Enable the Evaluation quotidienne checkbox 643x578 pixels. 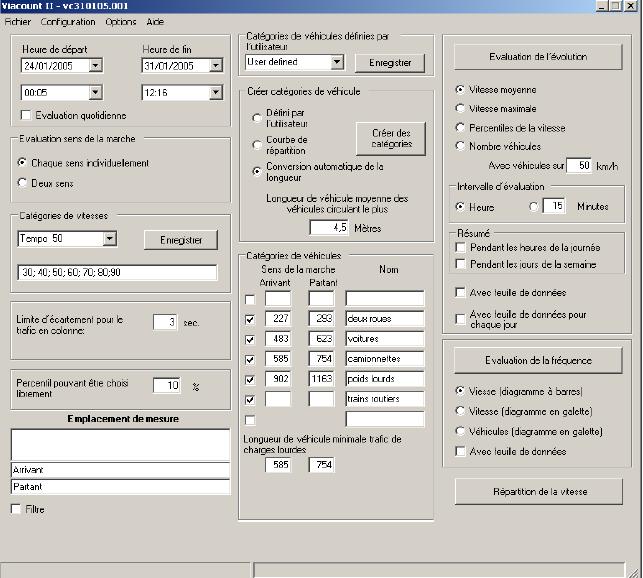[x=26, y=115]
